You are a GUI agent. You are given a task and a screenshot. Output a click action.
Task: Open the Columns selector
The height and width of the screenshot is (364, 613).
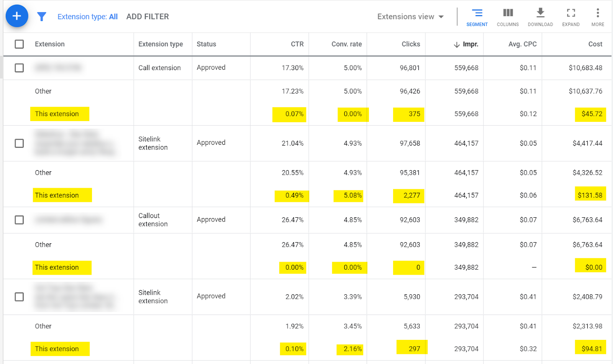508,17
